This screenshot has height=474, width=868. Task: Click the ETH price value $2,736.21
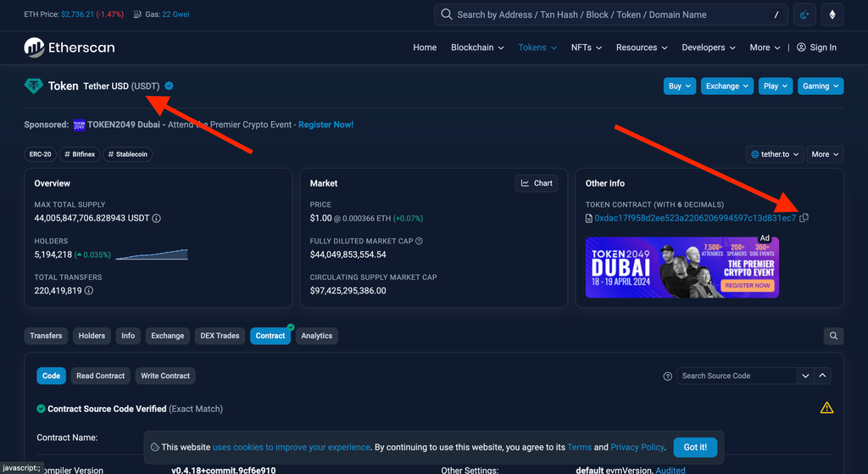77,14
